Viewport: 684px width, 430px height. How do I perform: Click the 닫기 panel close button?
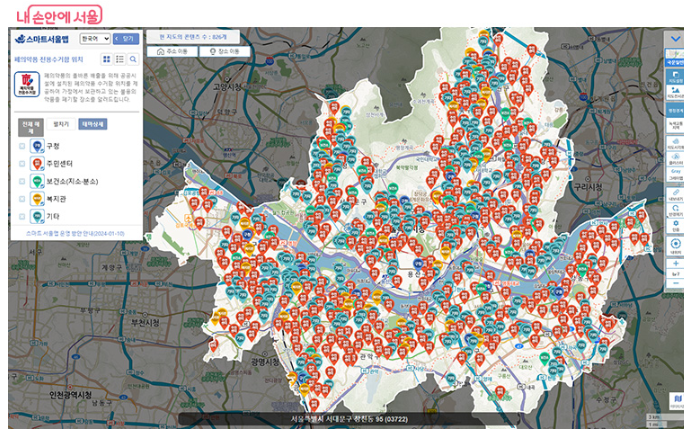click(126, 39)
